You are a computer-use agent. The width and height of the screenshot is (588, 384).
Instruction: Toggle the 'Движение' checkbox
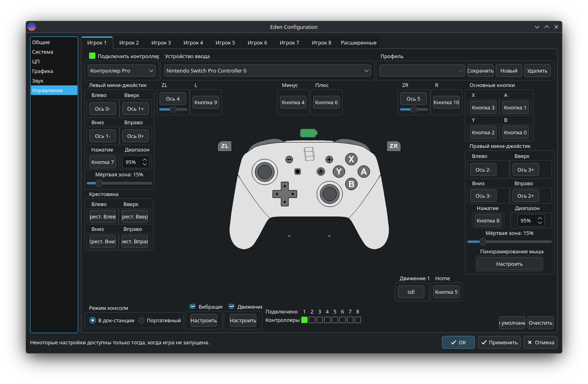pos(231,307)
